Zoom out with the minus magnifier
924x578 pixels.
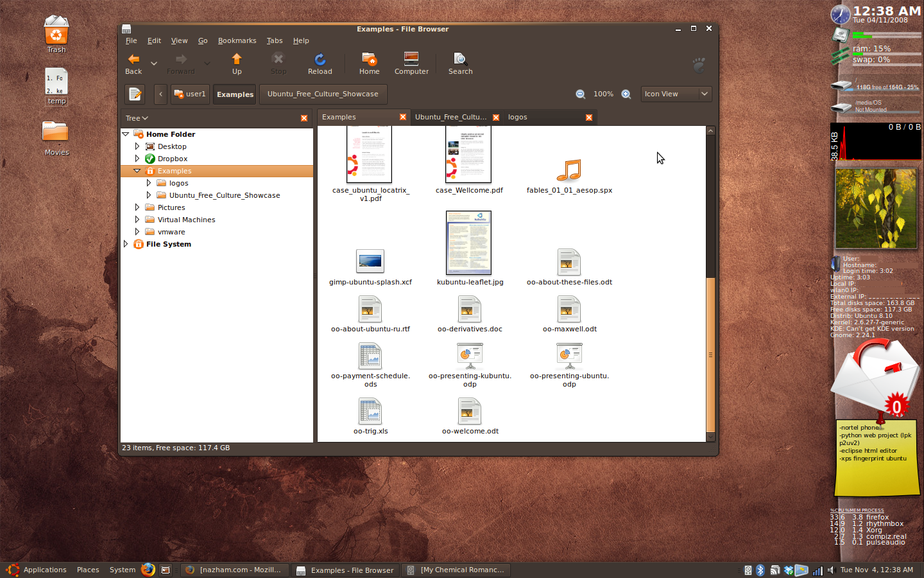(581, 94)
